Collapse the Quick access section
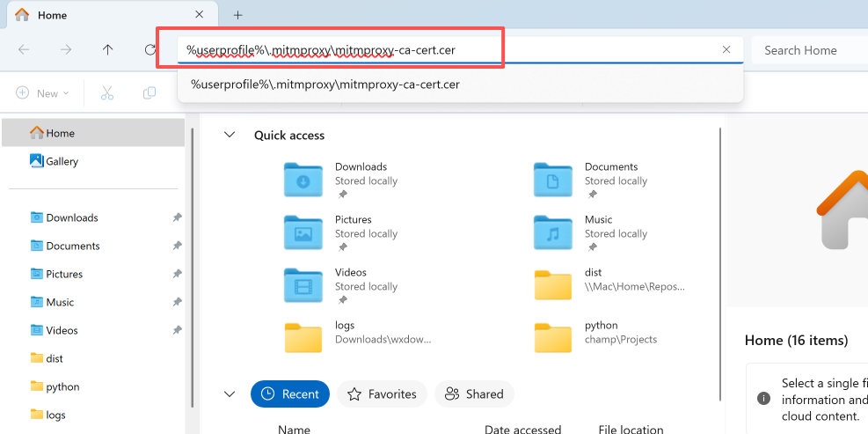Screen dimensions: 868x434 230,135
